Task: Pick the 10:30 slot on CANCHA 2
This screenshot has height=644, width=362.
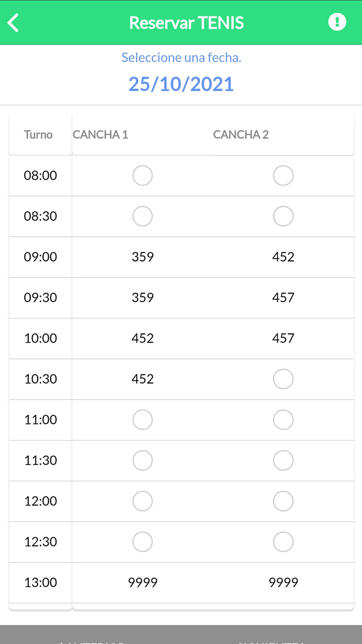Action: pyautogui.click(x=283, y=379)
